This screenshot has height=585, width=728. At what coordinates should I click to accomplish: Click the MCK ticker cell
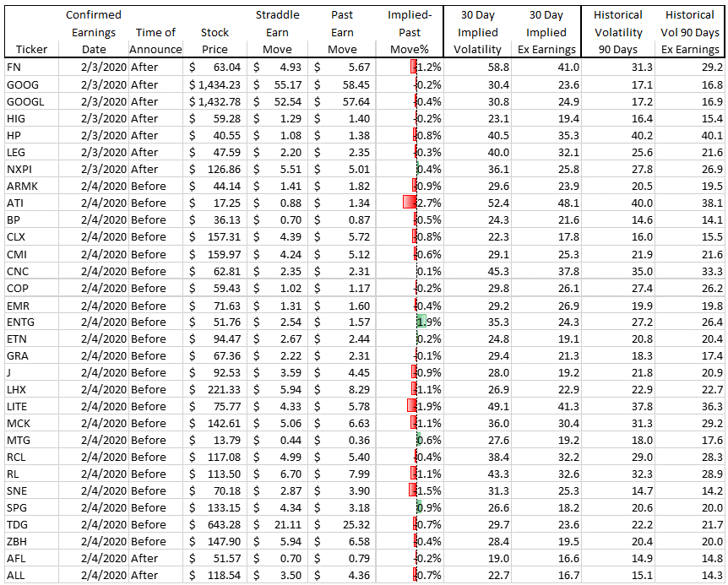[31, 424]
